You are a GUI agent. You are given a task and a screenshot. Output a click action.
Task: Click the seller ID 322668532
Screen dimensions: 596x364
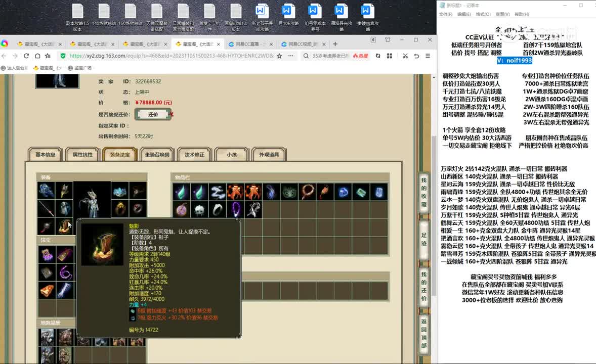[x=148, y=81]
